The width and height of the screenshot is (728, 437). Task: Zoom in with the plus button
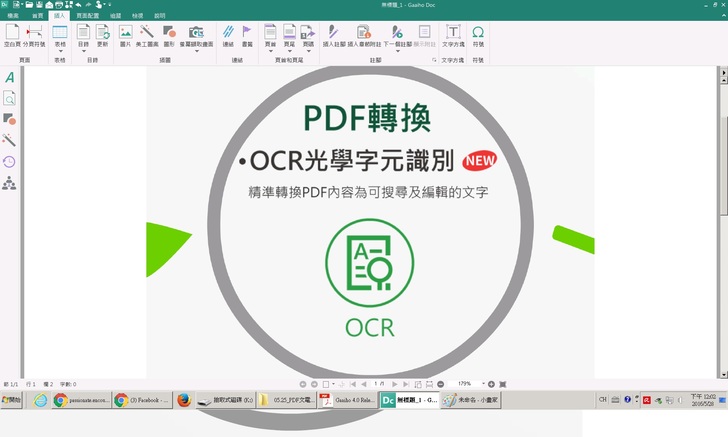[x=491, y=384]
